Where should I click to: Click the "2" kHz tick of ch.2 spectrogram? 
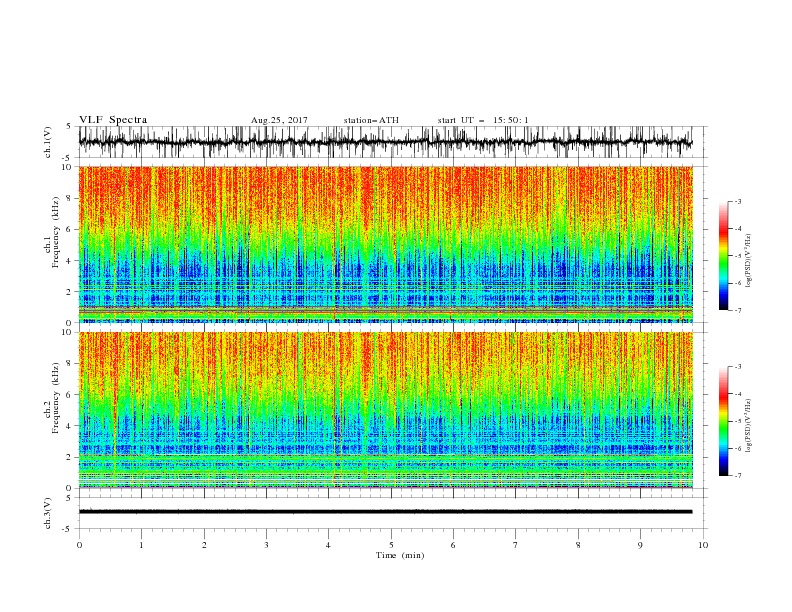(70, 457)
